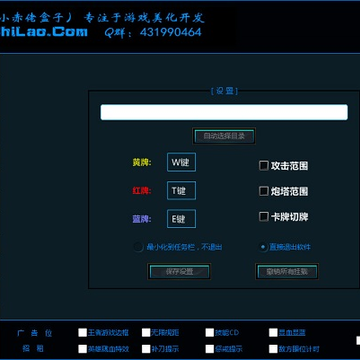Check the 敌方眼位计时 checkbox
Screen dimensions: 360x360
pos(273,349)
